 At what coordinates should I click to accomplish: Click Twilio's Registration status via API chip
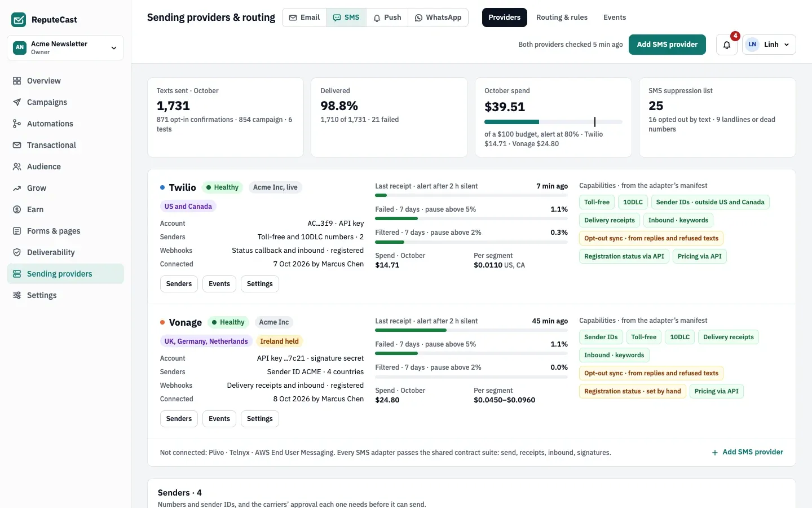coord(624,256)
